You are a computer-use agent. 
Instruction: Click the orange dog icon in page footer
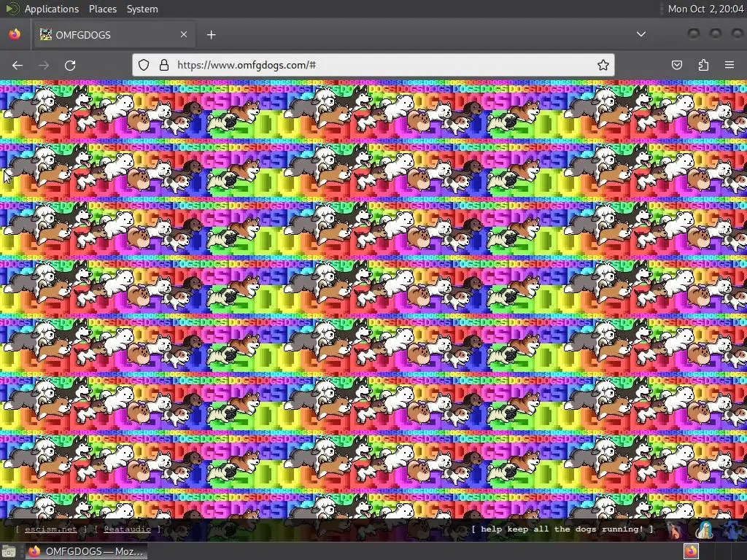tap(675, 529)
